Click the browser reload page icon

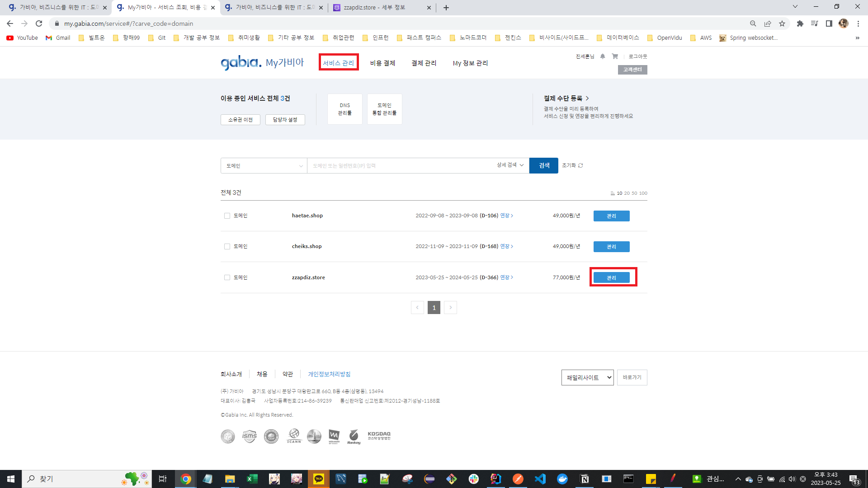coord(39,23)
